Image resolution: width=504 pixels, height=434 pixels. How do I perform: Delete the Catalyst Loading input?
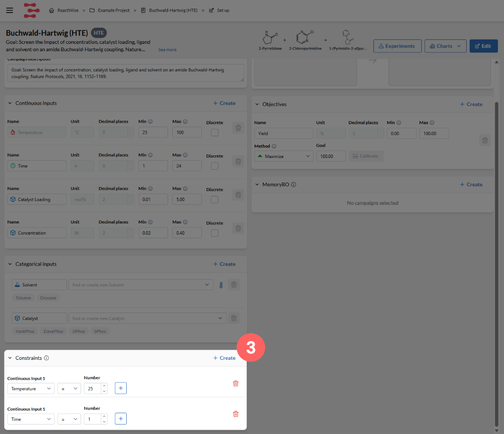pyautogui.click(x=238, y=195)
